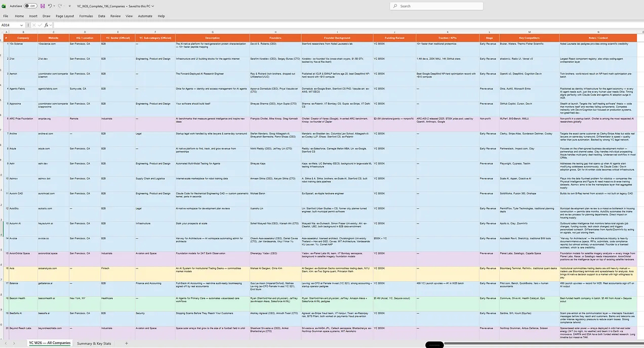Select the YC W26 — All Companies sheet tab
644x348 pixels.
pos(50,343)
